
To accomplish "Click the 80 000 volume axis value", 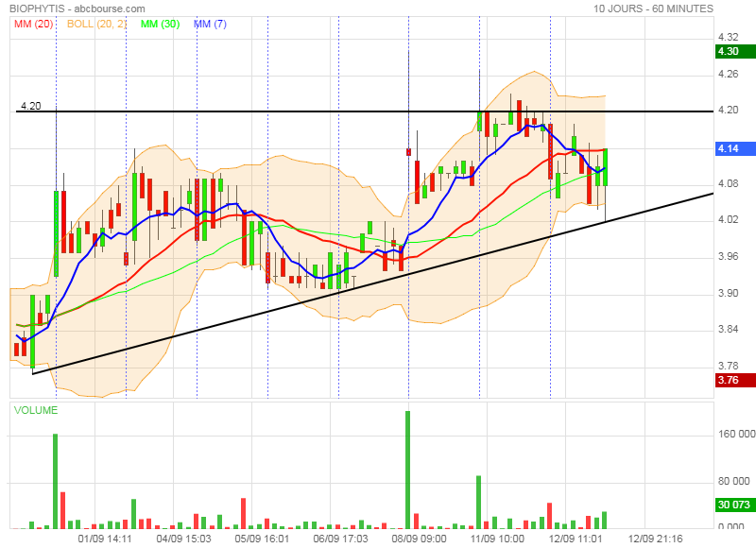I will pyautogui.click(x=734, y=481).
